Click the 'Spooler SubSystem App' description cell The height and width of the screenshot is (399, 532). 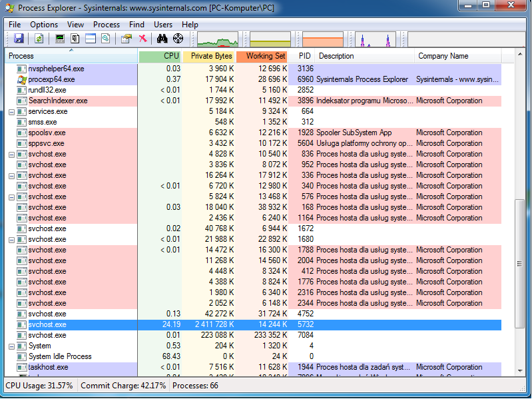(354, 133)
